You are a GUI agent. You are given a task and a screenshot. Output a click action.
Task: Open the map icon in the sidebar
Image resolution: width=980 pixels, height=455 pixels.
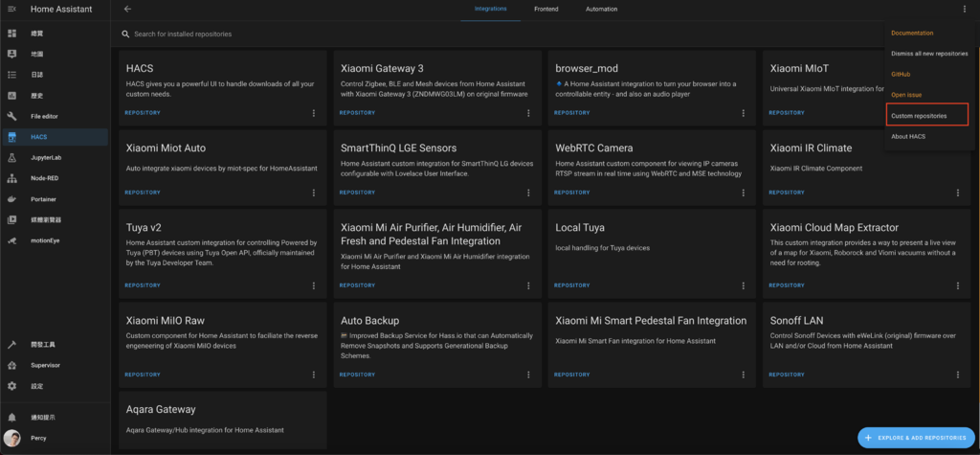pos(11,54)
